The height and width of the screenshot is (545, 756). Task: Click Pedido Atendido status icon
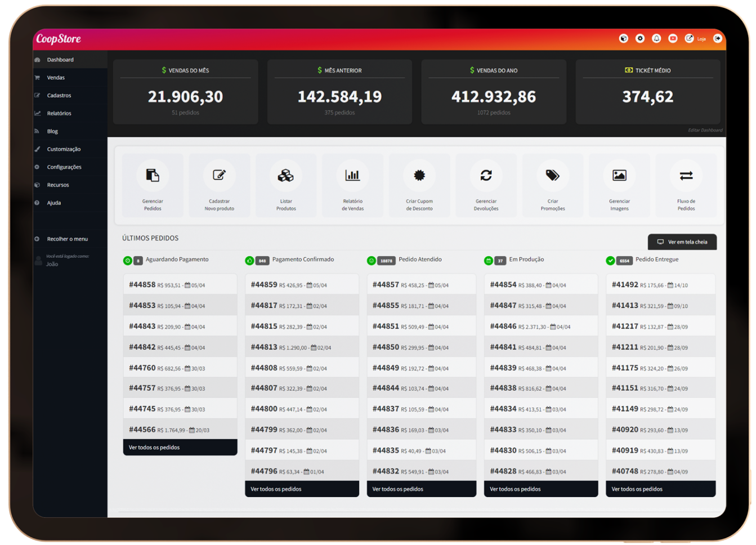(x=372, y=261)
